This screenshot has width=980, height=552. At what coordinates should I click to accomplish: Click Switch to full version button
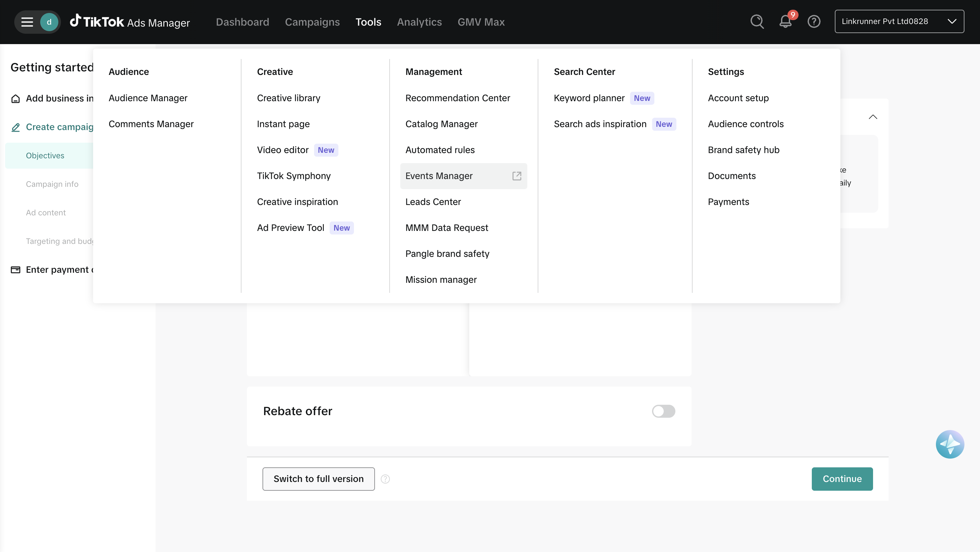(319, 479)
